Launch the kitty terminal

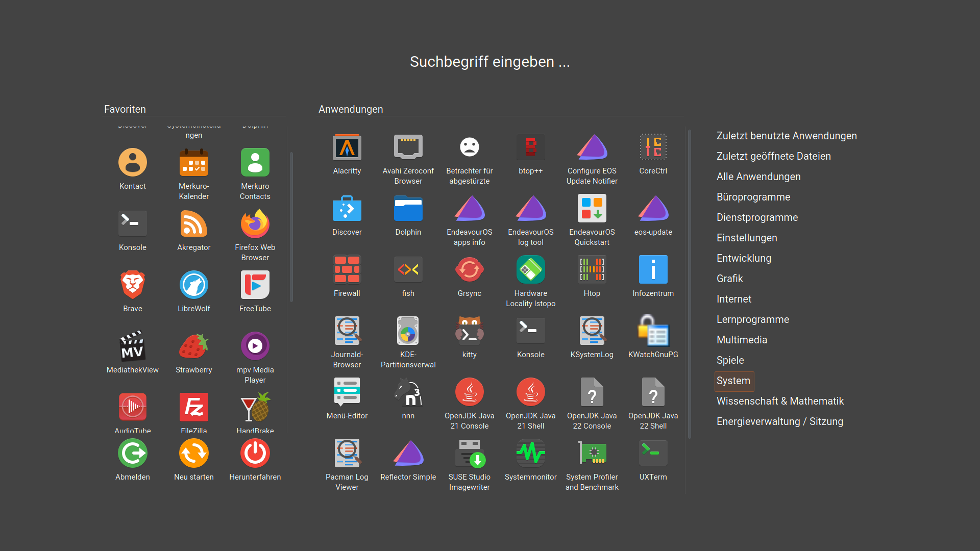tap(469, 332)
